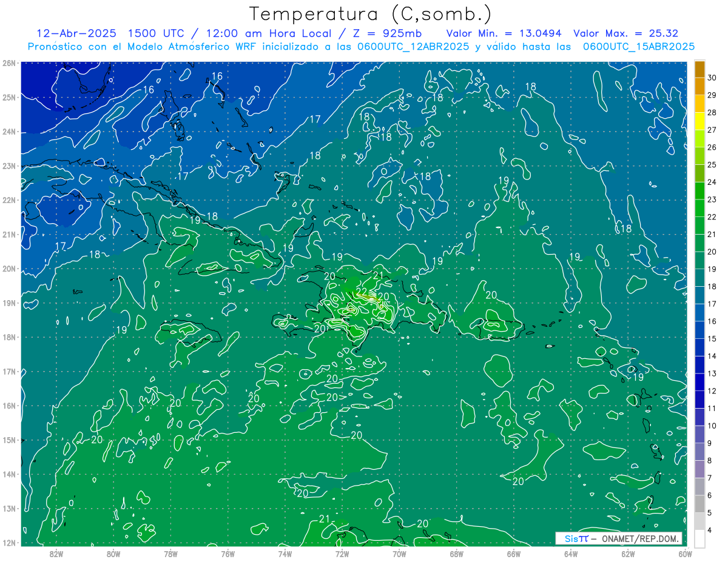728x562 pixels.
Task: Click the 30 value on the color legend
Action: click(712, 78)
